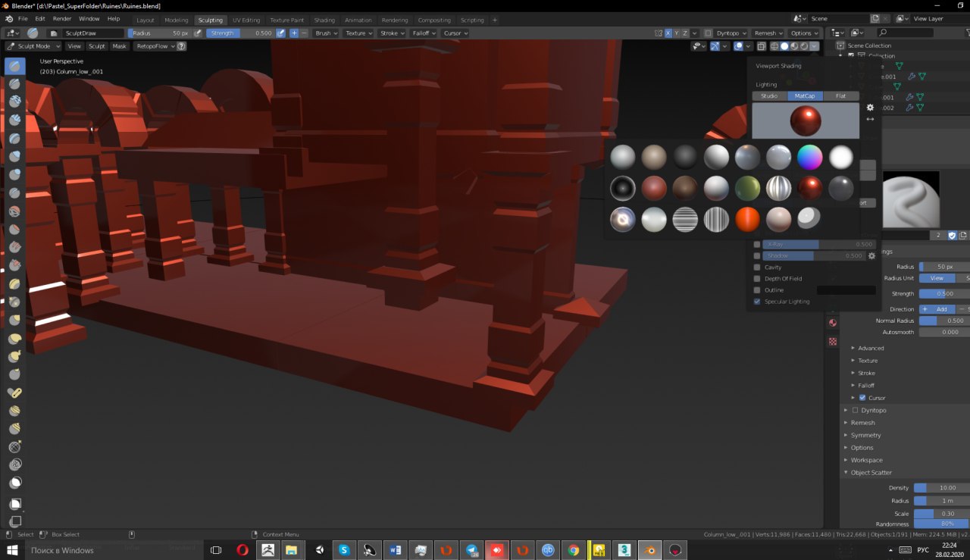Toggle X-axis symmetry button
The height and width of the screenshot is (560, 970).
pyautogui.click(x=668, y=33)
